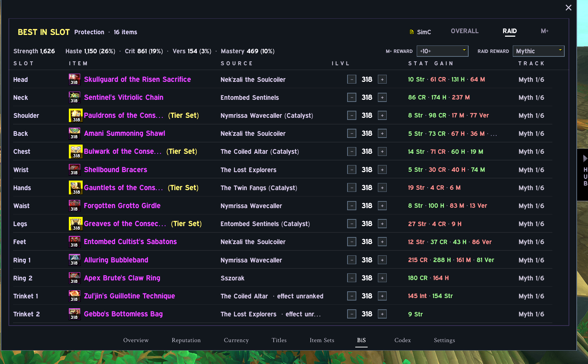Open the Currency bottom tab

pyautogui.click(x=236, y=340)
